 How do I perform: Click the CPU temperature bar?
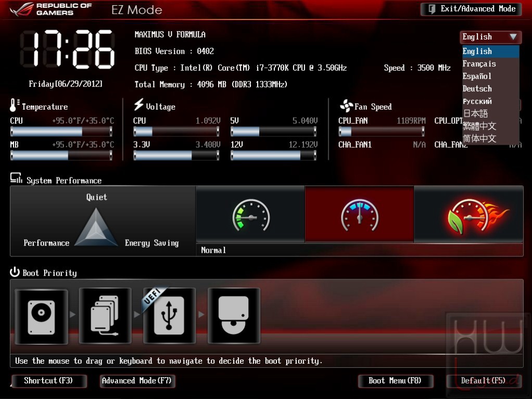61,131
